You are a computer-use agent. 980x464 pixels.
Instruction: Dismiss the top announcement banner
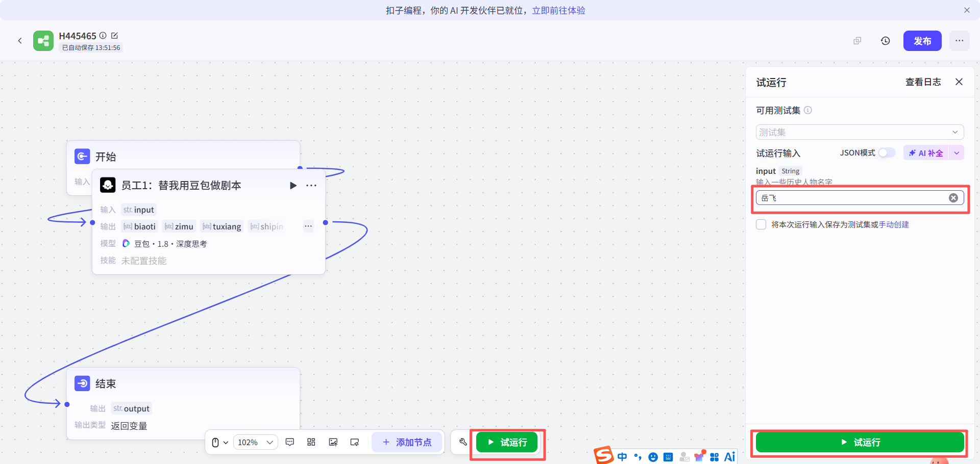[967, 10]
